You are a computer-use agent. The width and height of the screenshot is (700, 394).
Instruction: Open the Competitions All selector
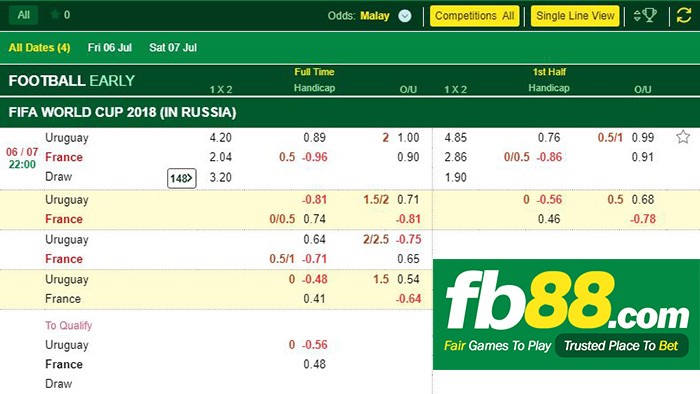(474, 16)
